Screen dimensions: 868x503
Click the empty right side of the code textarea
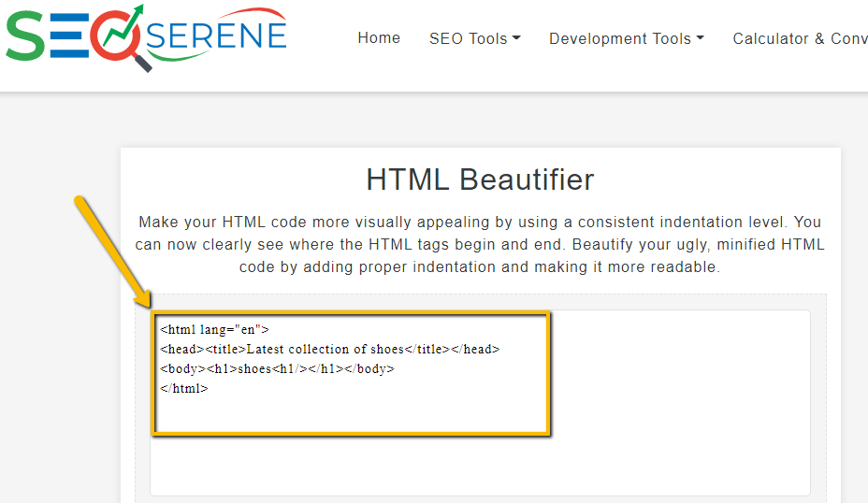[680, 402]
